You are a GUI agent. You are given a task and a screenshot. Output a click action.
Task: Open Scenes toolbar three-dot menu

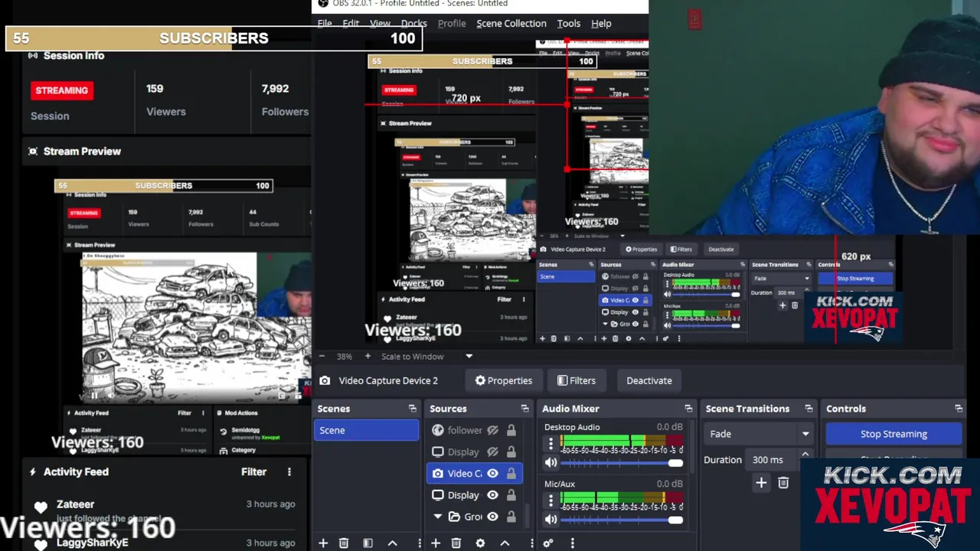[x=419, y=543]
